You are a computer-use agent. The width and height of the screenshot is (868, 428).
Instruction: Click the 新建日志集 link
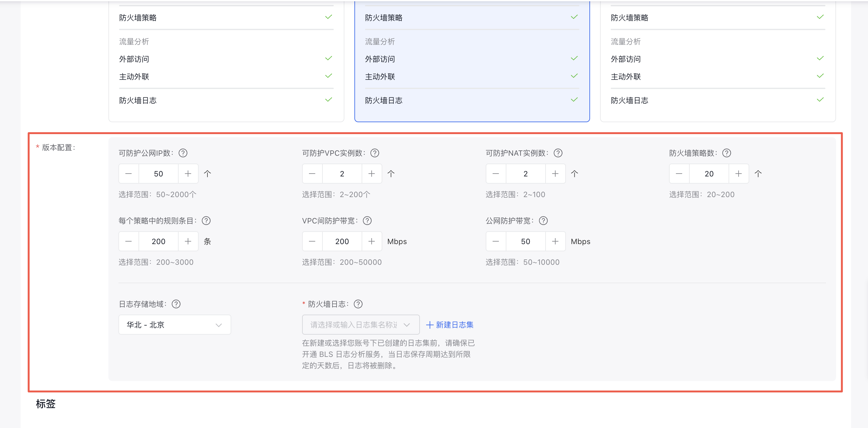point(450,325)
